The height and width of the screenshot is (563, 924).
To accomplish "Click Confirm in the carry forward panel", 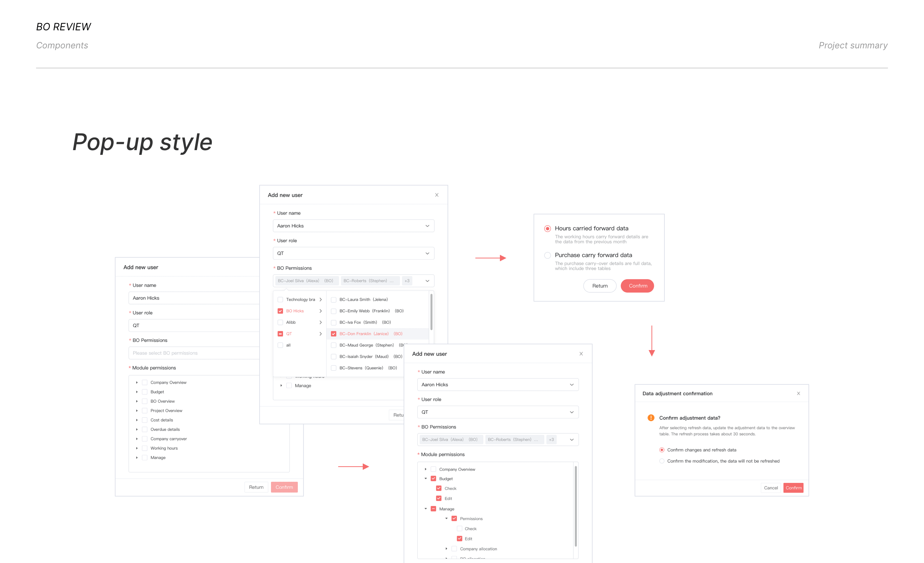I will click(637, 286).
